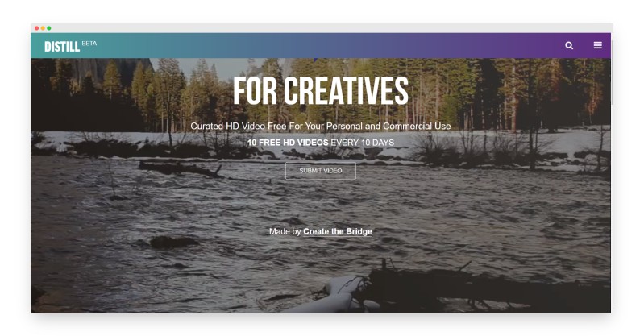
Task: Click the blue shape above the headline
Action: click(315, 60)
